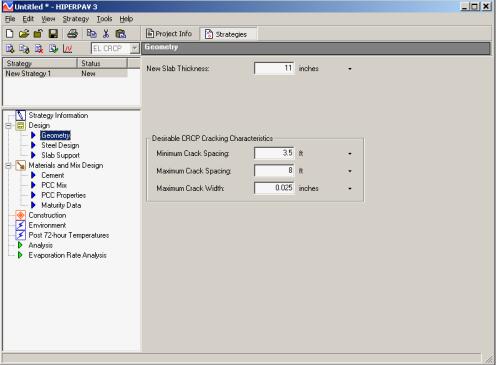496x365 pixels.
Task: Select the Geometry tree item
Action: pos(56,135)
